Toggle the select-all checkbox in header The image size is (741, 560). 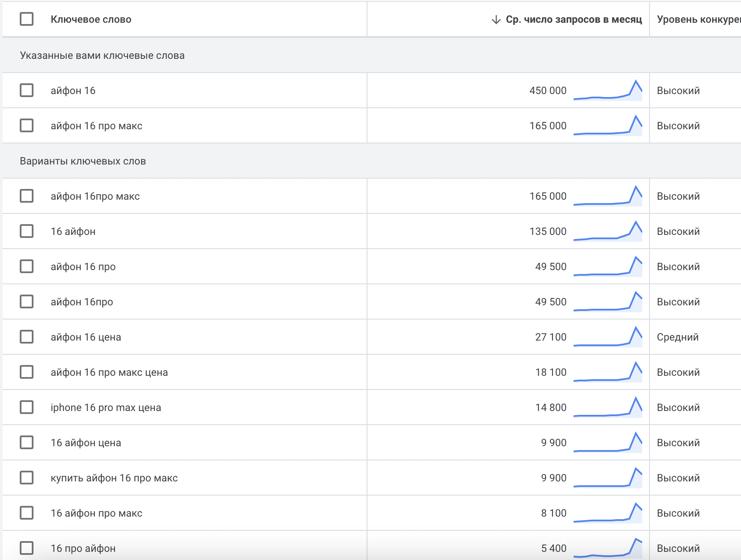click(27, 19)
